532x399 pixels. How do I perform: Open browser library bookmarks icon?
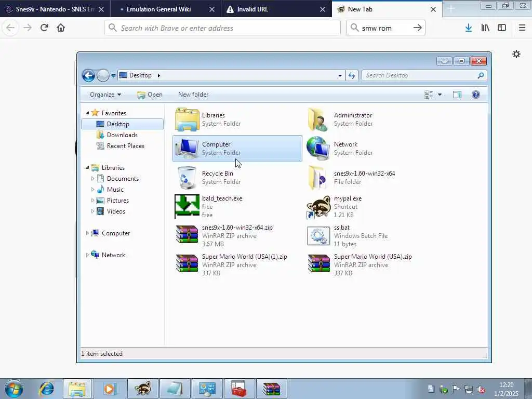[x=485, y=28]
